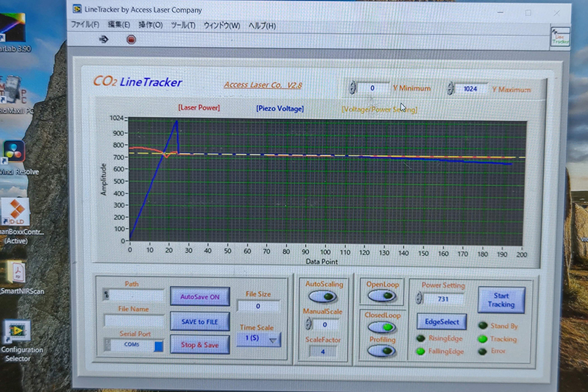Screen dimensions: 588x392
Task: Click the LineTracker title bar app icon
Action: tap(77, 9)
